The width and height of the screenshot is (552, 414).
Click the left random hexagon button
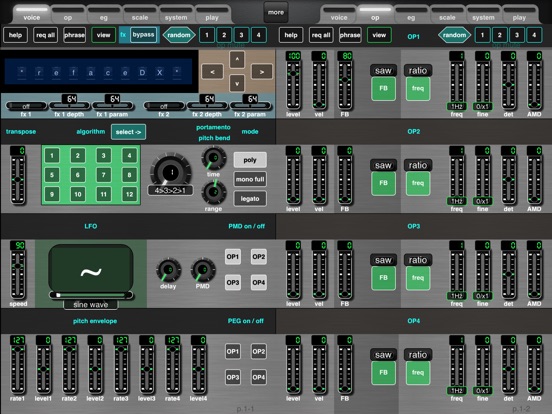pos(179,35)
